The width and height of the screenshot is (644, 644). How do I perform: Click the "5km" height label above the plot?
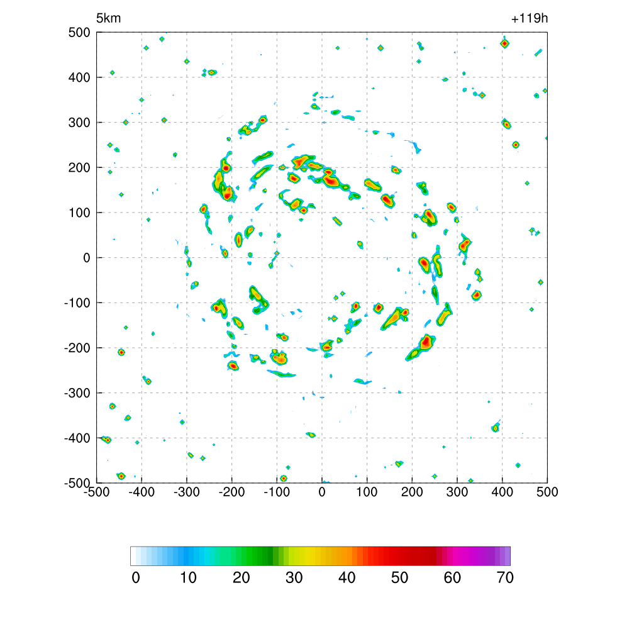click(108, 18)
